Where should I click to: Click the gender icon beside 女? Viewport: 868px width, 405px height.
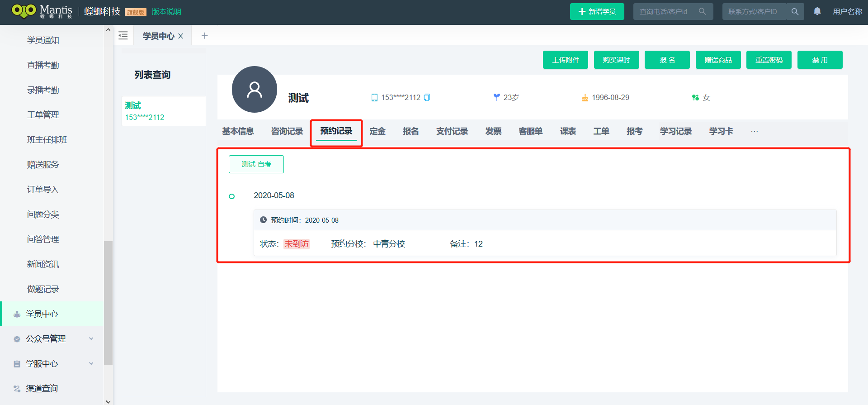[x=695, y=98]
